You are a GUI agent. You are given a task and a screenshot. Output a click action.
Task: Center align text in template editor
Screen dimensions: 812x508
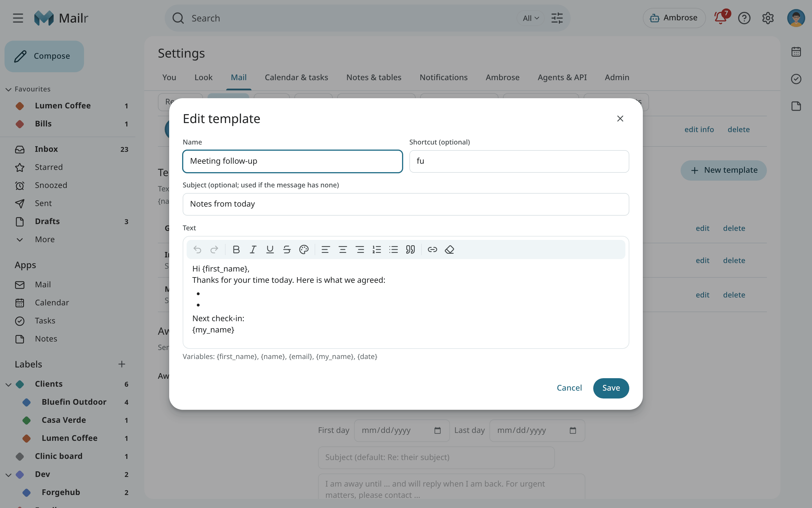click(343, 249)
